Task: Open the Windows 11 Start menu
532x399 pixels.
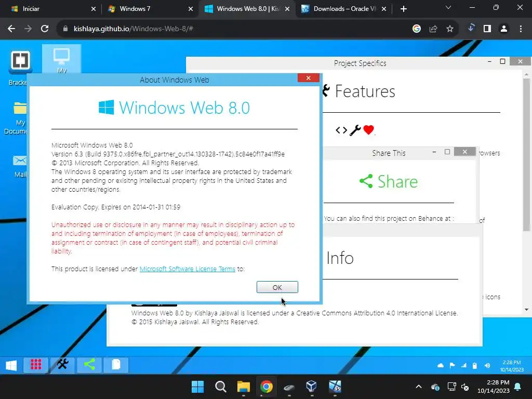Action: pyautogui.click(x=198, y=387)
